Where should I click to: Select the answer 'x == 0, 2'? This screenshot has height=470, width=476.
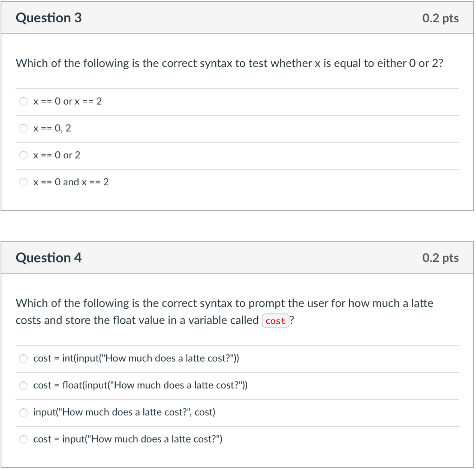[23, 128]
